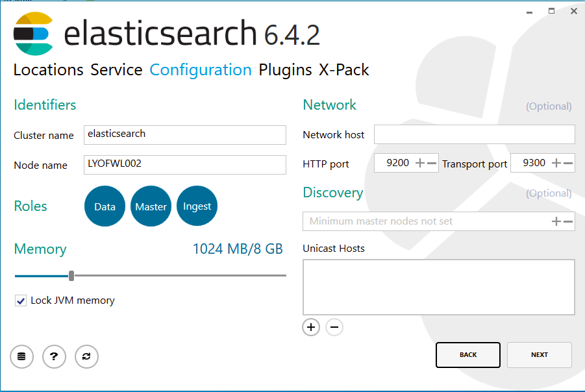Select the Configuration step
585x392 pixels.
pos(201,69)
